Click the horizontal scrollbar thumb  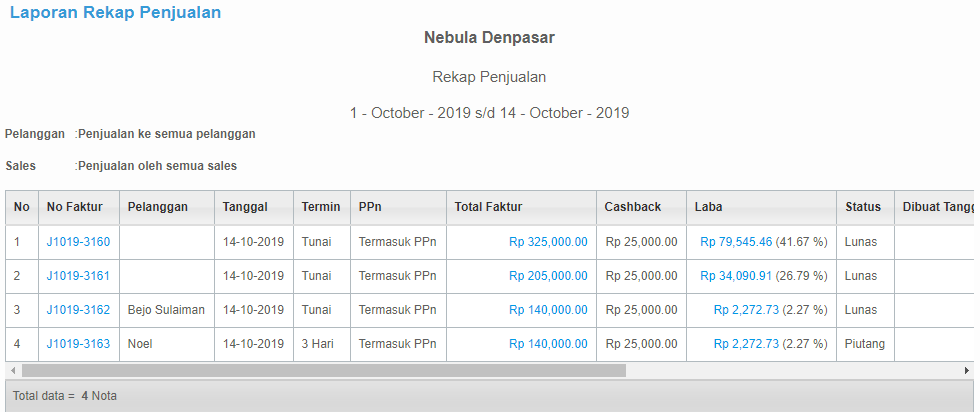pyautogui.click(x=324, y=371)
